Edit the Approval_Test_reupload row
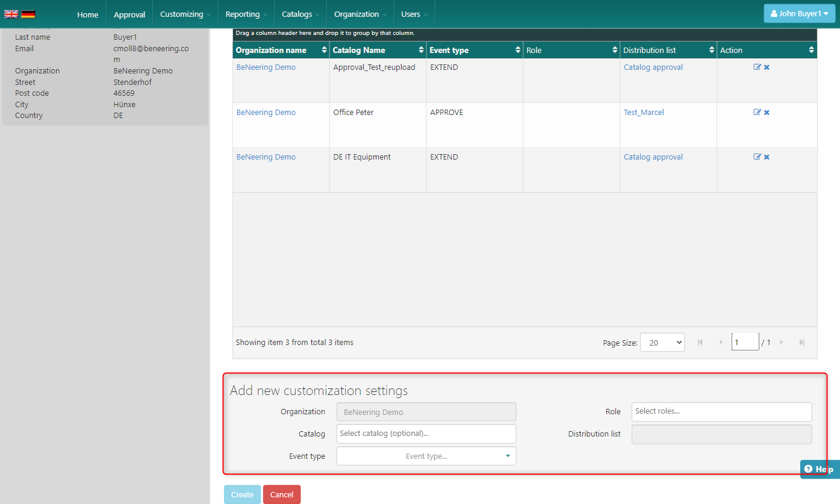840x504 pixels. point(757,67)
